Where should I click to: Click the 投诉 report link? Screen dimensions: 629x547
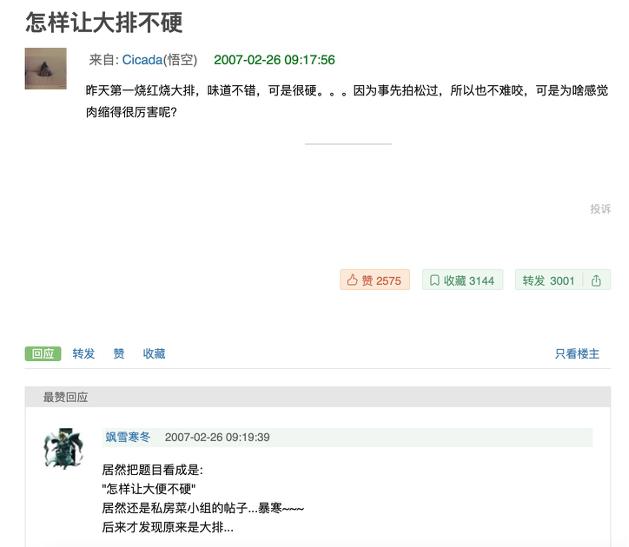click(601, 209)
